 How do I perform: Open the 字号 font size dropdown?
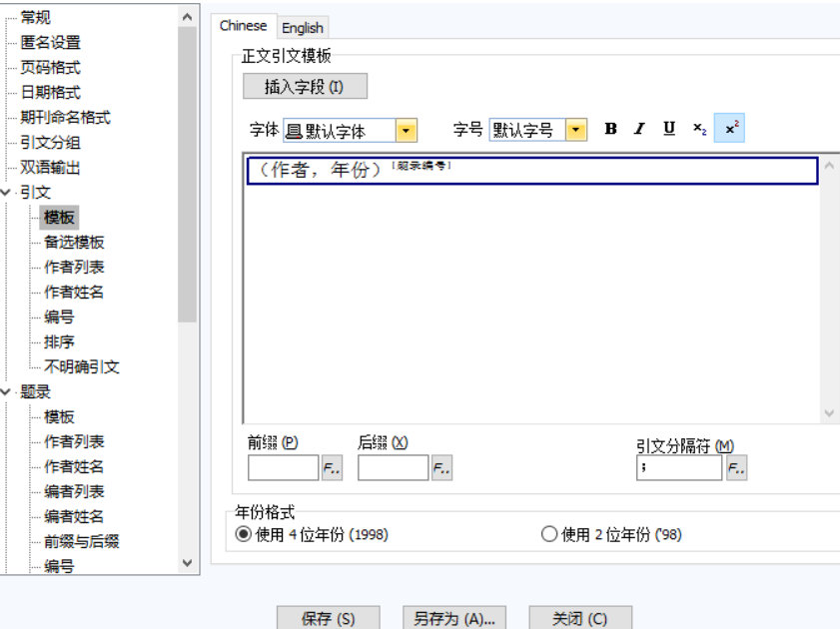pyautogui.click(x=576, y=131)
